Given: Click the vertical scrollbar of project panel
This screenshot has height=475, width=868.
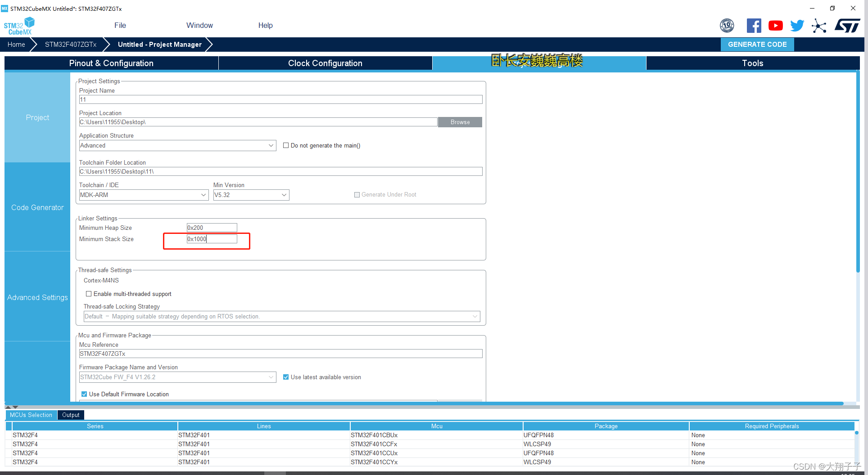Looking at the screenshot, I should coord(858,171).
